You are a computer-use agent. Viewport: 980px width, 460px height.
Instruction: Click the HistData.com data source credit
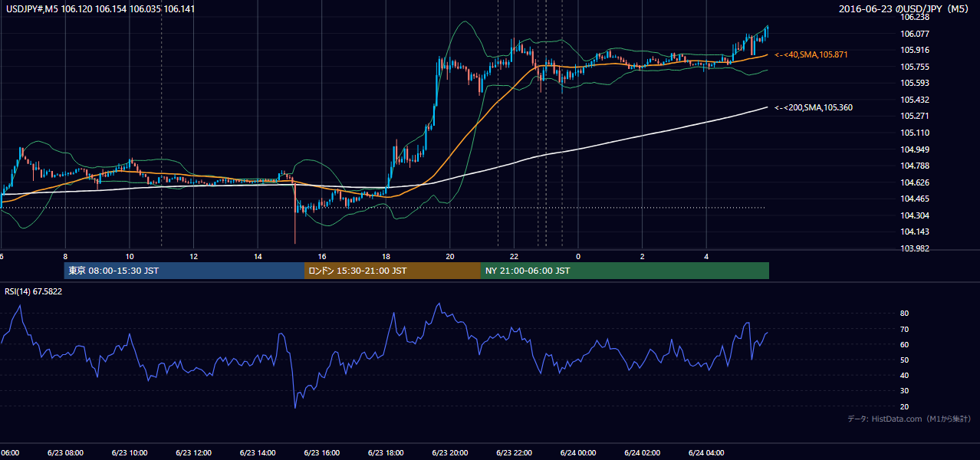909,419
